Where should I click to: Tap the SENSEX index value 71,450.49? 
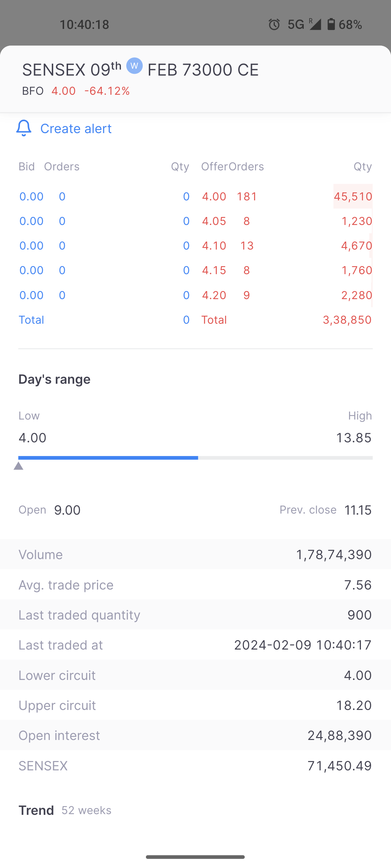(340, 766)
